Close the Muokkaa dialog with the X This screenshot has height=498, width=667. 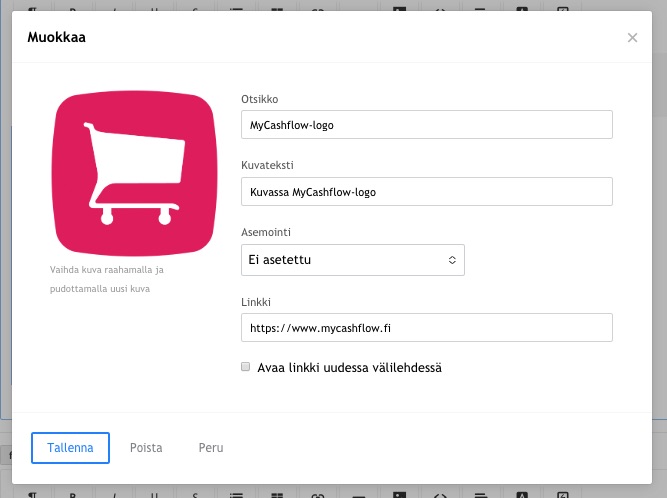632,38
